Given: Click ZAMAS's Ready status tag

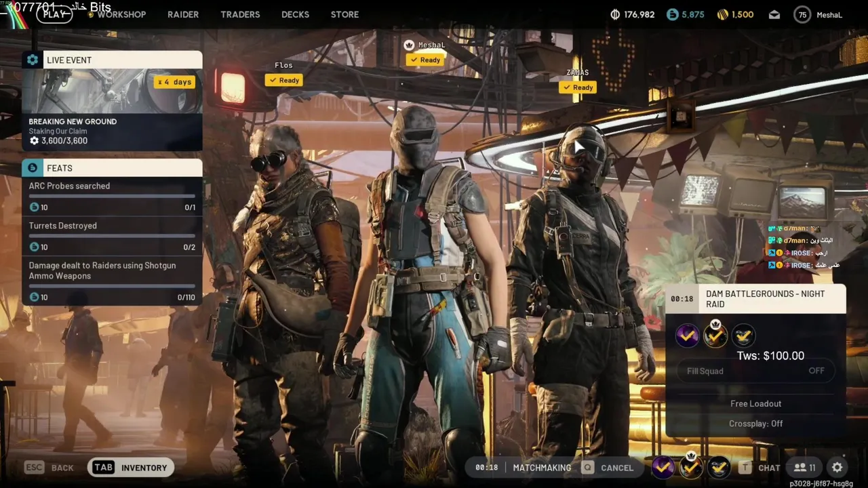Looking at the screenshot, I should pos(578,87).
